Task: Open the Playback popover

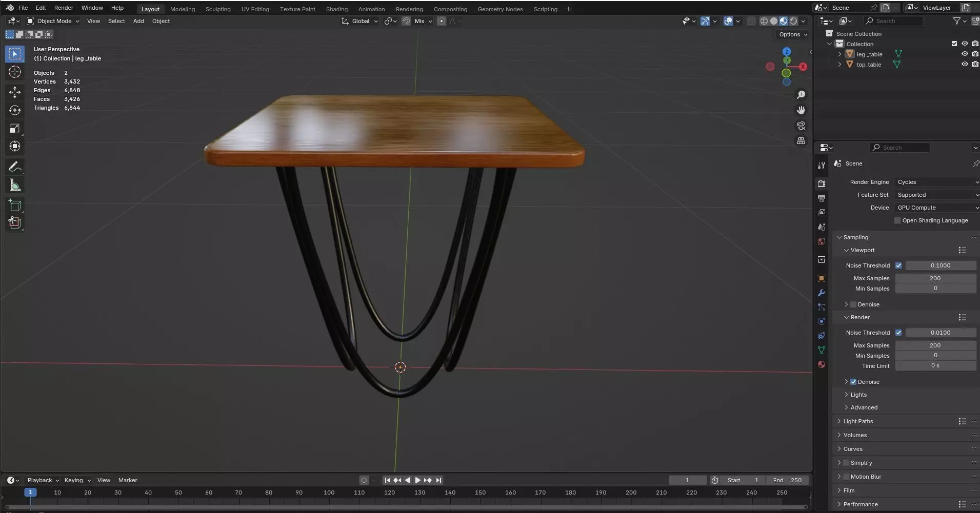Action: [x=43, y=480]
